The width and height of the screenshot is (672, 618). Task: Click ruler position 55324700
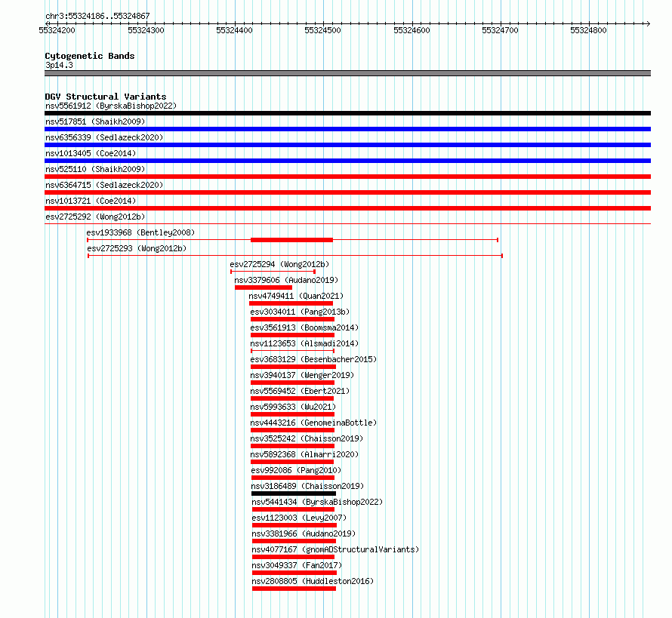point(500,30)
